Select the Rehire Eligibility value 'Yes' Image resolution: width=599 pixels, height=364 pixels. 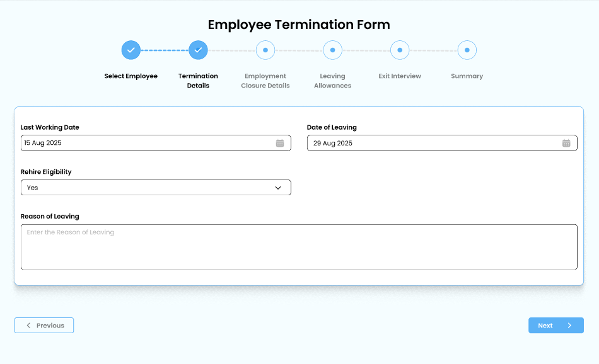pos(33,188)
